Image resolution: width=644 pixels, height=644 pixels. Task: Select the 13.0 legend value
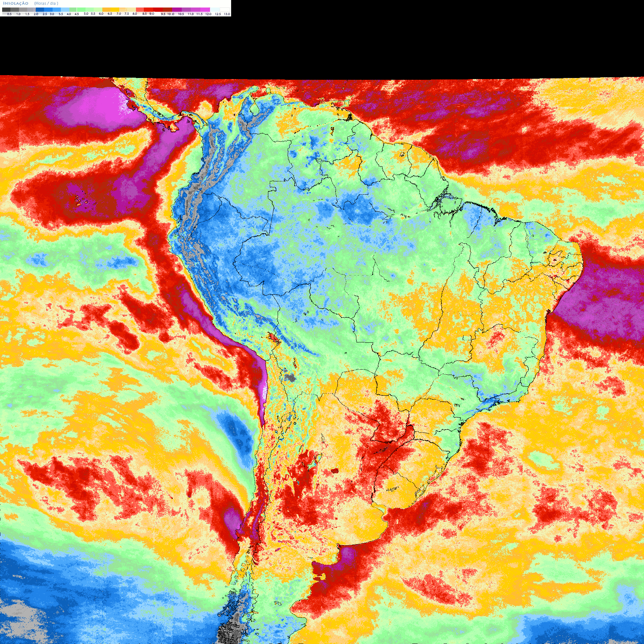coord(227,14)
